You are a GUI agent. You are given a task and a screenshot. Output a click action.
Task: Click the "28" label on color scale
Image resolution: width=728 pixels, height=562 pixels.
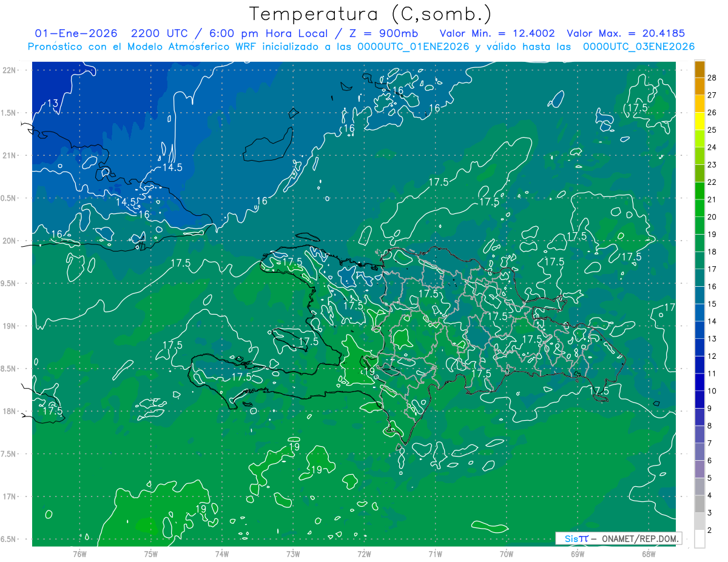(712, 78)
